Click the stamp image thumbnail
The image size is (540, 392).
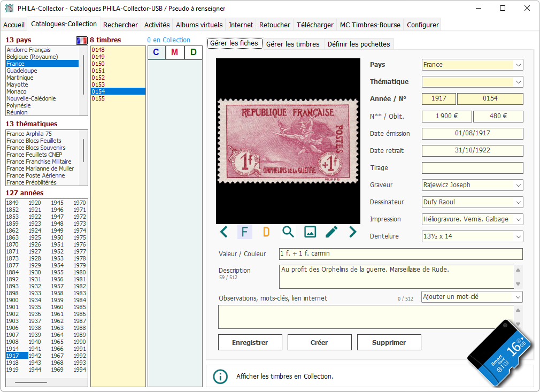click(288, 141)
